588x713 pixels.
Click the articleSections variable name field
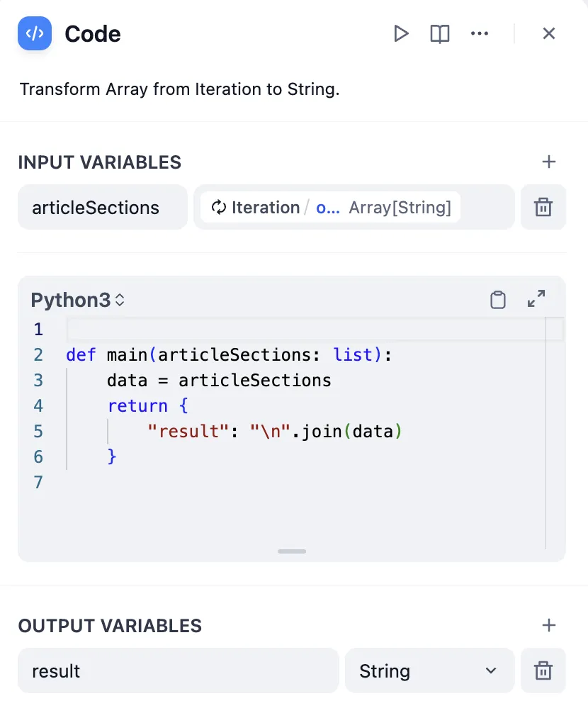click(102, 208)
